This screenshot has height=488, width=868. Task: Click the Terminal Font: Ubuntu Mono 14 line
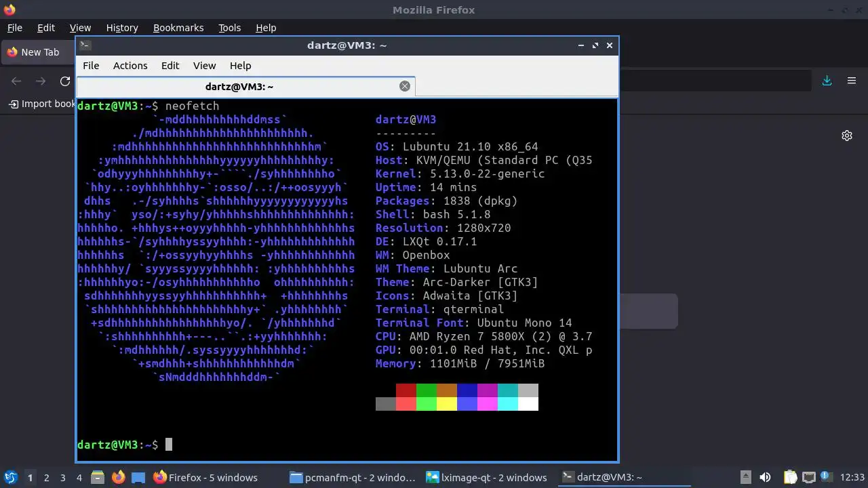(474, 323)
